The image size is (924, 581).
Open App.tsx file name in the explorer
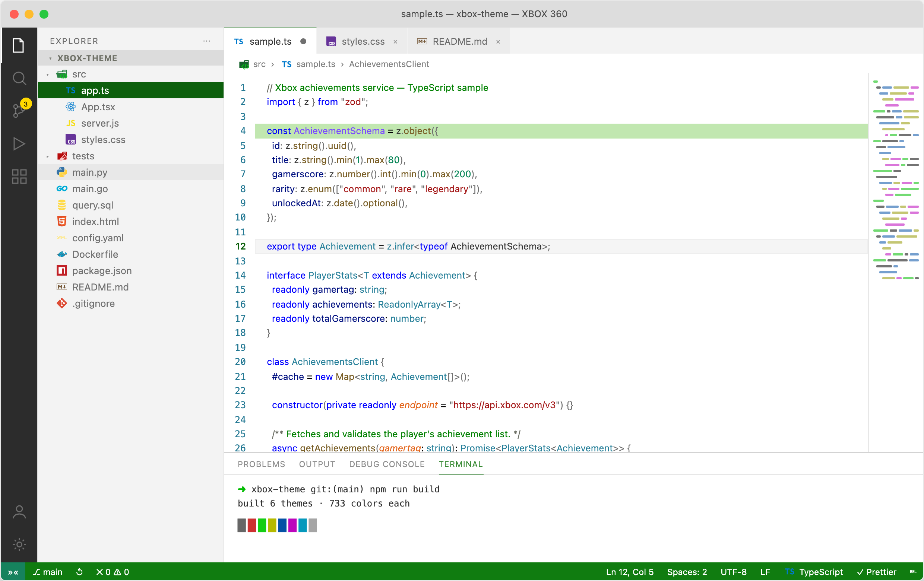pyautogui.click(x=98, y=107)
